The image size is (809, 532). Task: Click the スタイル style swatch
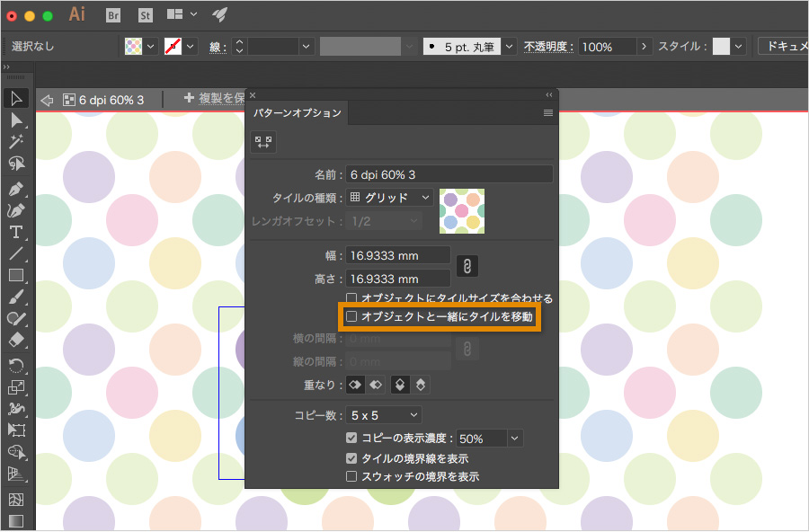pyautogui.click(x=721, y=47)
